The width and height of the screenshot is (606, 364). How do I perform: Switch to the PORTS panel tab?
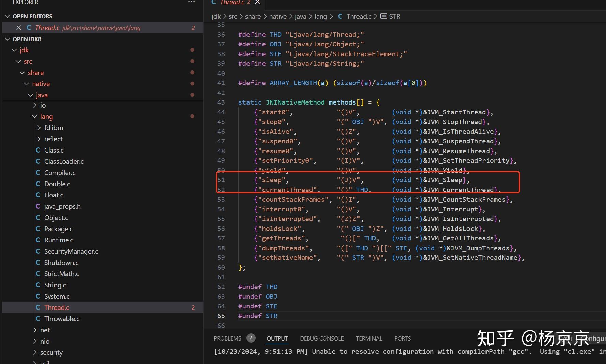tap(402, 338)
